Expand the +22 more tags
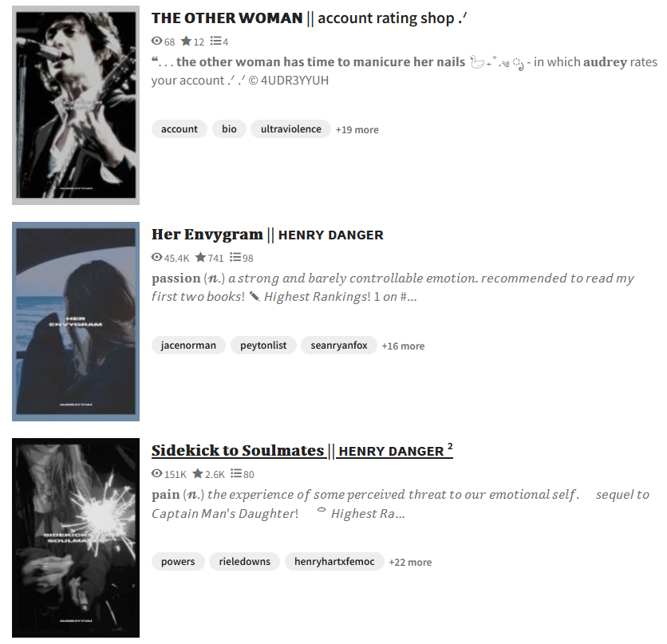The image size is (667, 644). click(x=410, y=562)
